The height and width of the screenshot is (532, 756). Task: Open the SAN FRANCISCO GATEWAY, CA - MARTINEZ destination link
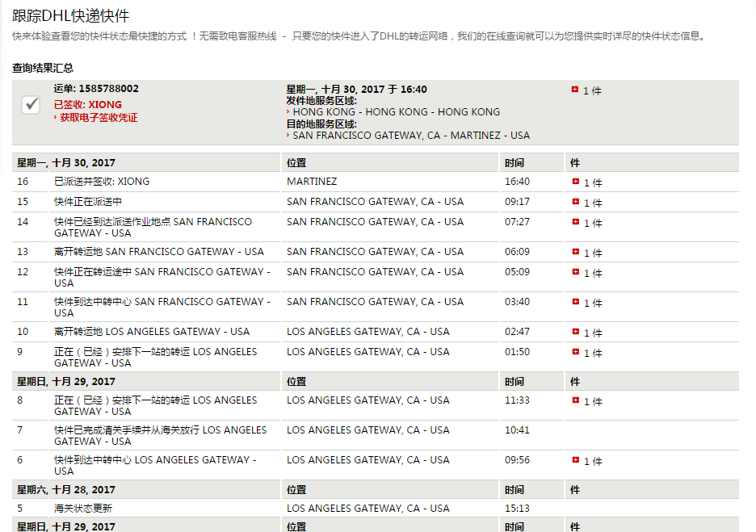tap(411, 136)
